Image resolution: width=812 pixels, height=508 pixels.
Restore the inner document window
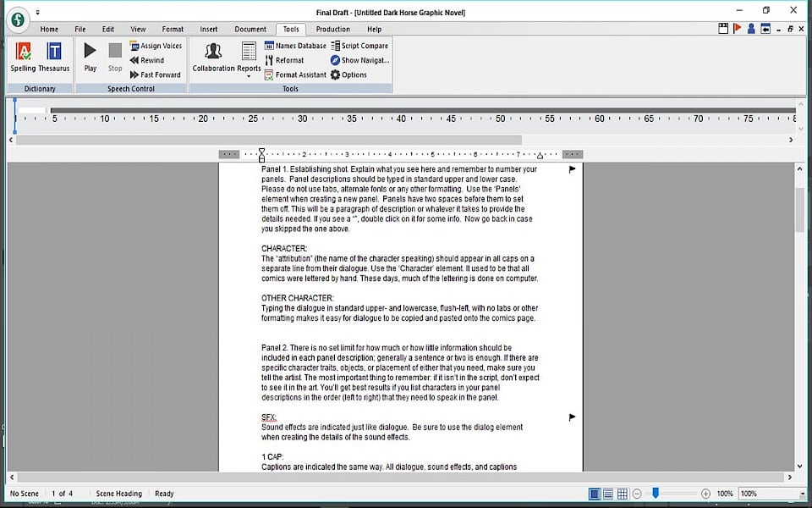[x=790, y=29]
